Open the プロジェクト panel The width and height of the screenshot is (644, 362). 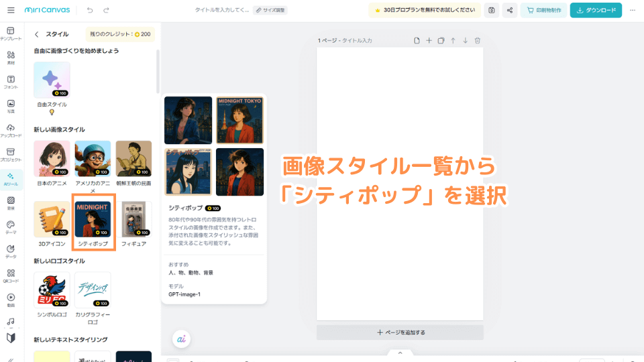click(11, 155)
